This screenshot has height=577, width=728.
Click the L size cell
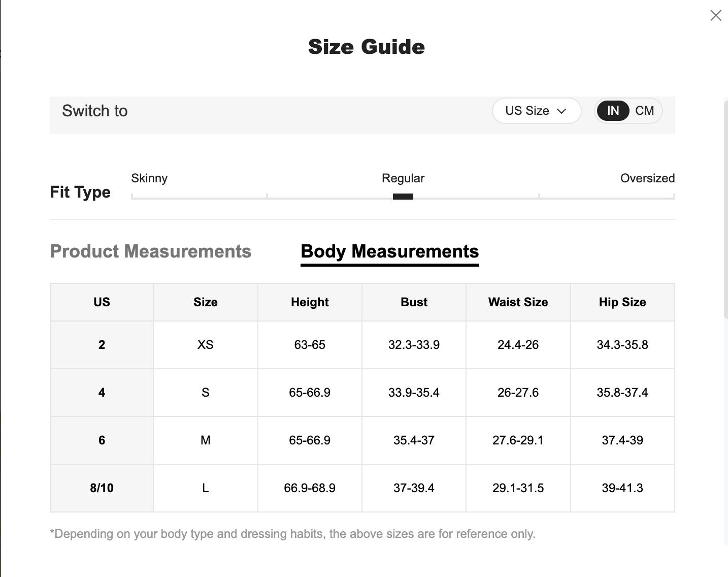click(205, 488)
